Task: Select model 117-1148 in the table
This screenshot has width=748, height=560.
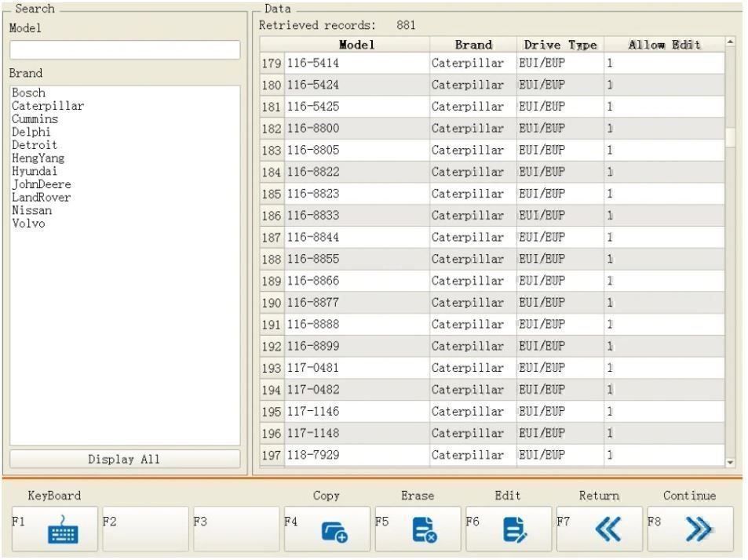Action: tap(357, 433)
